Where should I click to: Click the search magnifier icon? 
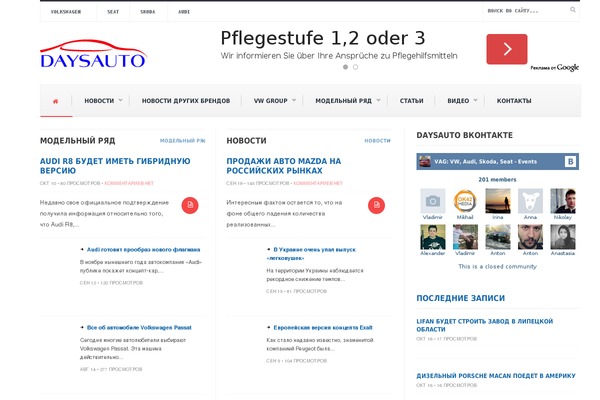(x=572, y=10)
